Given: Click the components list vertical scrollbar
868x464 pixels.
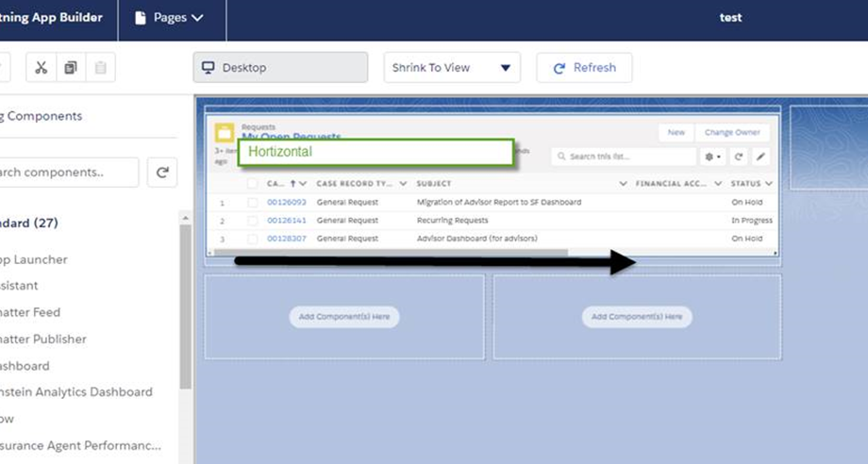Looking at the screenshot, I should coord(186,307).
